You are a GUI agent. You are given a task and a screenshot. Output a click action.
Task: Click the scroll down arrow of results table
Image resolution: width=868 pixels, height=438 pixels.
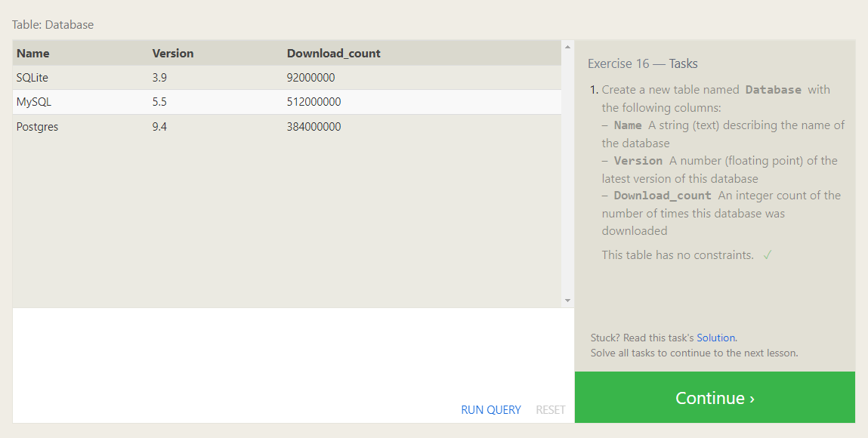tap(567, 301)
